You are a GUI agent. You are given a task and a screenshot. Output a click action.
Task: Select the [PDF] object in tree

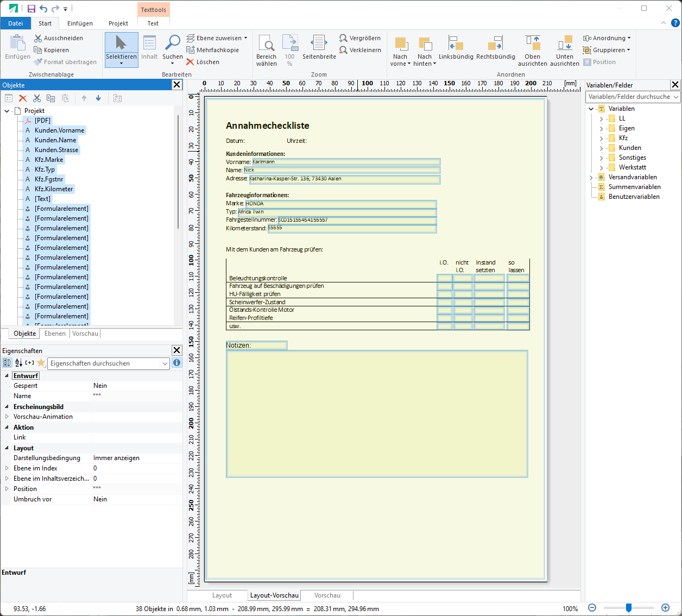[x=42, y=121]
